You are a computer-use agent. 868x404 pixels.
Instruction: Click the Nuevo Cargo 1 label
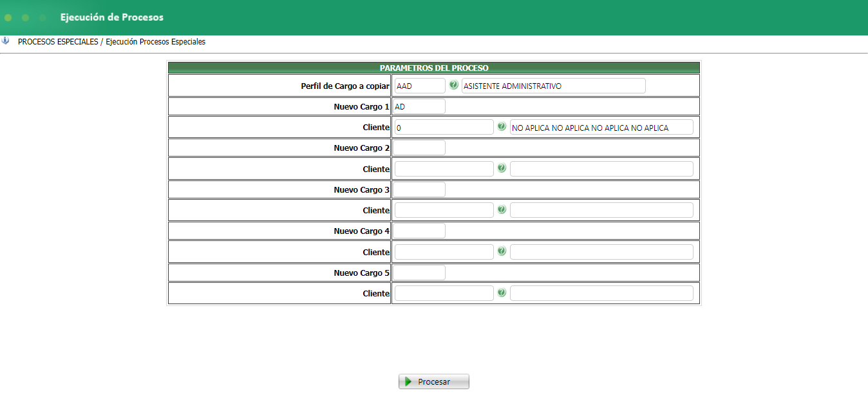(361, 106)
